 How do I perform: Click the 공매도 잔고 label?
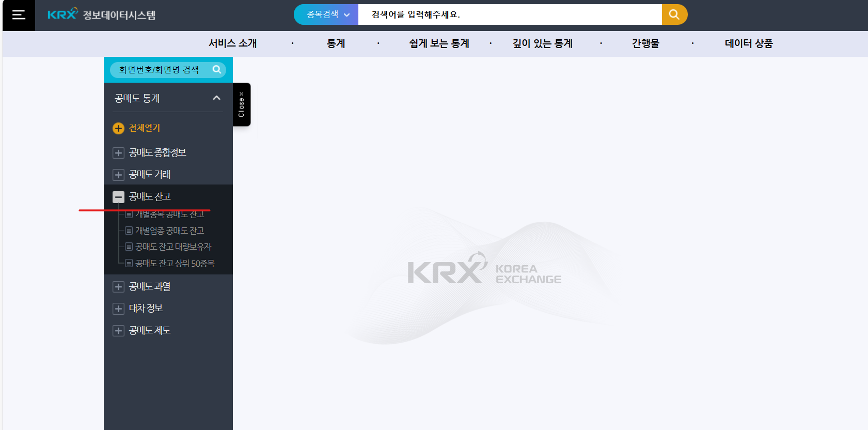[x=150, y=197]
